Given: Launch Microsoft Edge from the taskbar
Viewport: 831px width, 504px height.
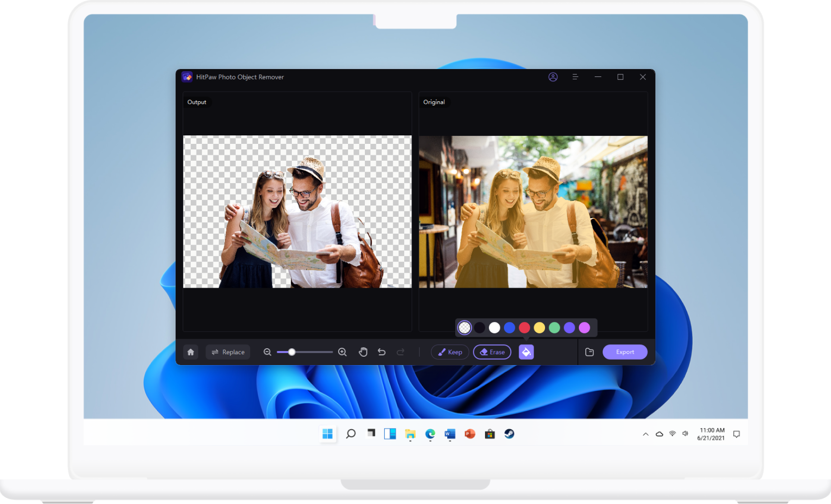Looking at the screenshot, I should point(430,434).
